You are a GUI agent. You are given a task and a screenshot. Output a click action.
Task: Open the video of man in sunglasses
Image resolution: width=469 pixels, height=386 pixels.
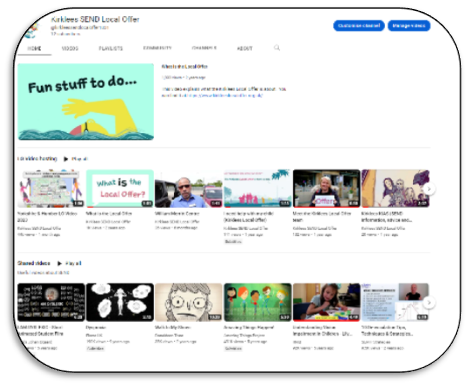[x=189, y=189]
